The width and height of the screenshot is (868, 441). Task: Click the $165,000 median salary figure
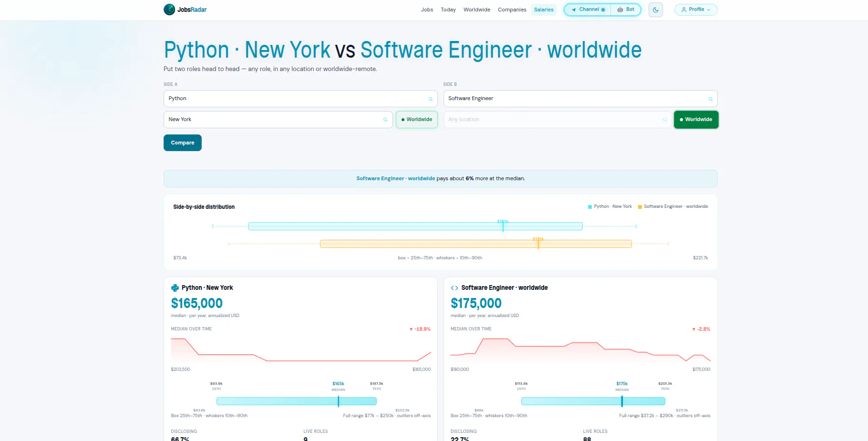pyautogui.click(x=197, y=303)
